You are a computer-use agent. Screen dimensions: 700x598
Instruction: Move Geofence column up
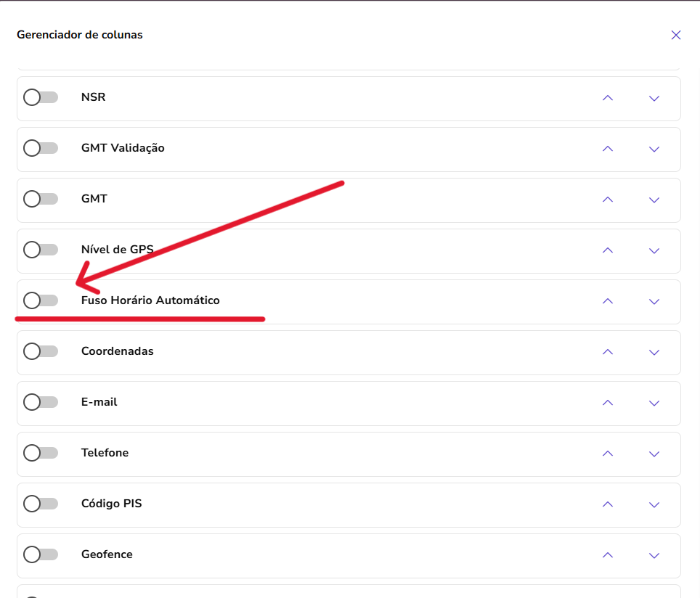pyautogui.click(x=608, y=555)
